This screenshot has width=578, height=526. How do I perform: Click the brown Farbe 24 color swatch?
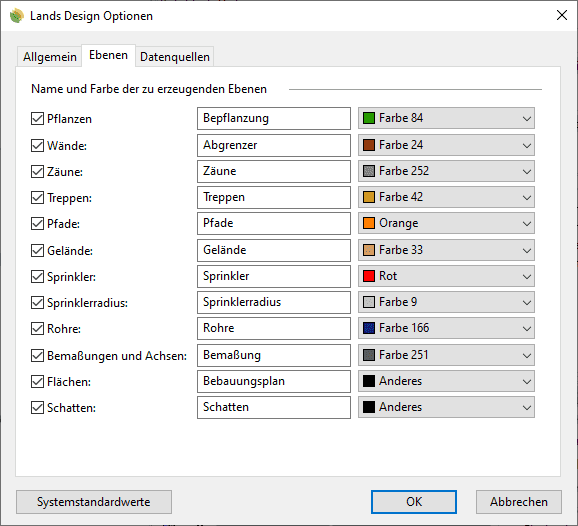point(369,145)
